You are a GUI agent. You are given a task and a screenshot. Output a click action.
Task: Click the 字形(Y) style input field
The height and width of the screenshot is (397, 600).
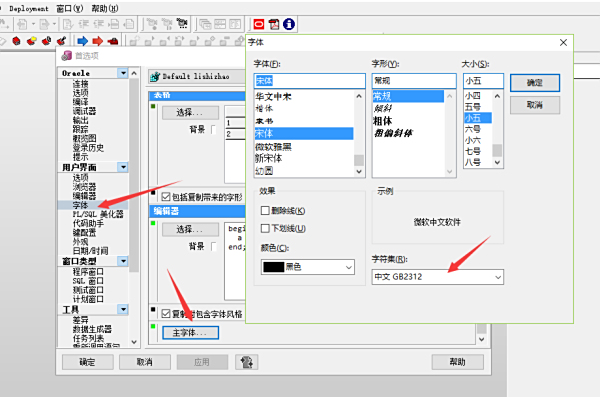(x=414, y=81)
